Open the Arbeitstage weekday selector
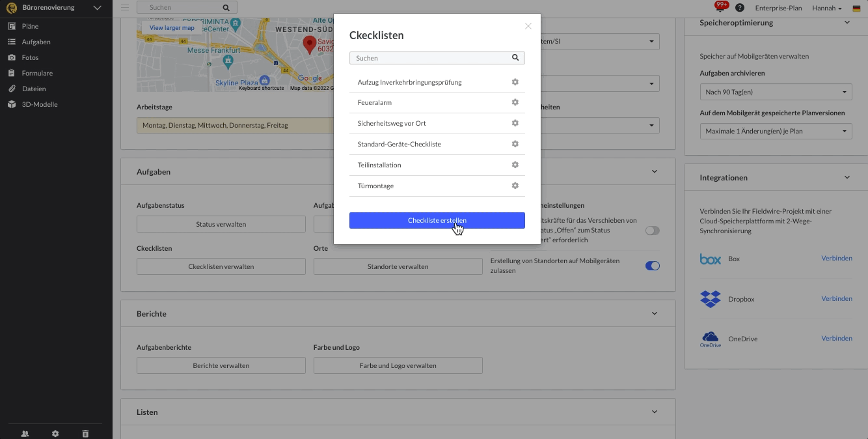868x439 pixels. coord(235,125)
